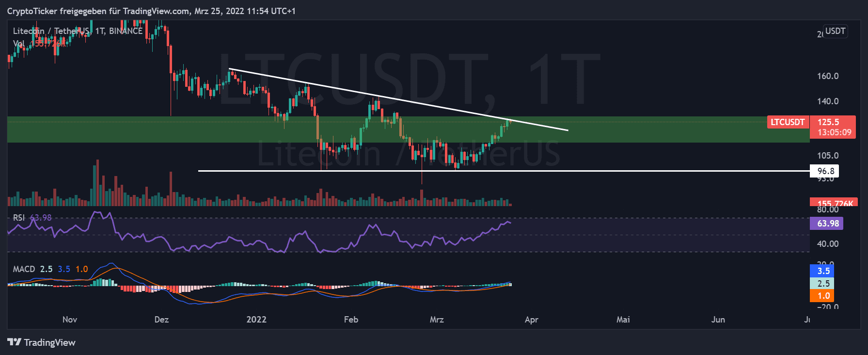Click the blue MACD 3.5 value tag
The height and width of the screenshot is (355, 868).
(x=822, y=271)
